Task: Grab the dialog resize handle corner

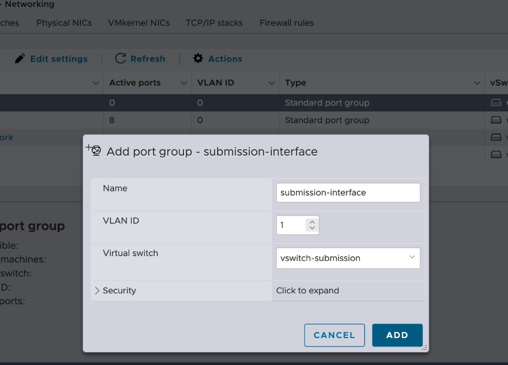Action: click(x=424, y=348)
